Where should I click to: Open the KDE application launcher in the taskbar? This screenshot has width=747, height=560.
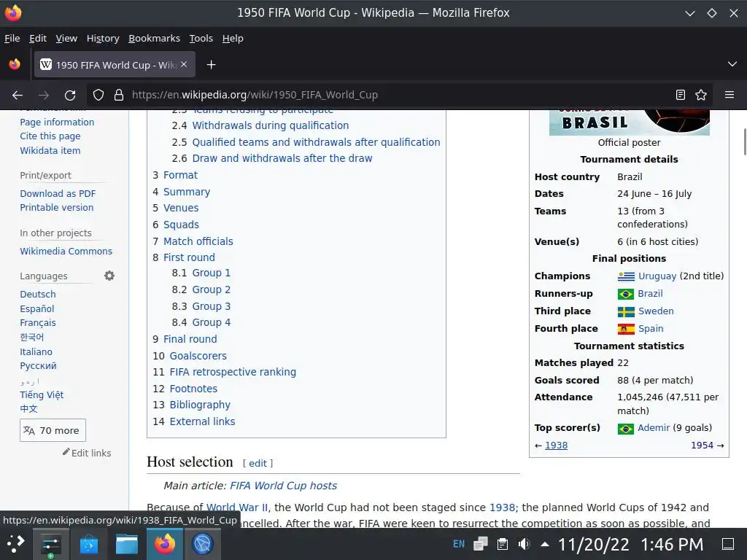[x=16, y=544]
